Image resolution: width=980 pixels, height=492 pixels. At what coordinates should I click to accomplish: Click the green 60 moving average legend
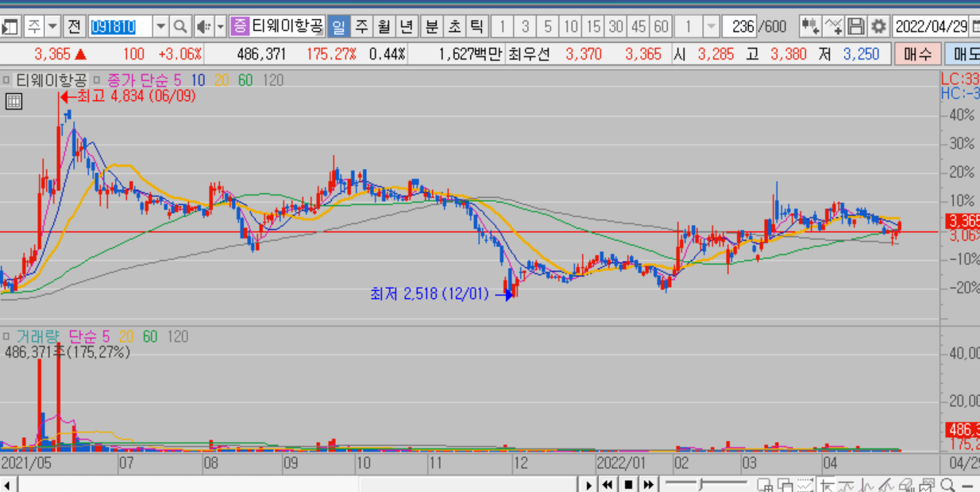click(245, 80)
